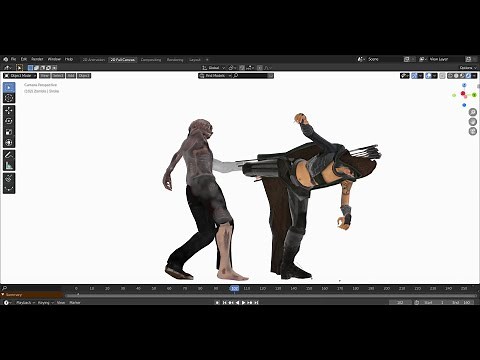Select the Transform tool
The height and width of the screenshot is (360, 480).
coord(9,143)
